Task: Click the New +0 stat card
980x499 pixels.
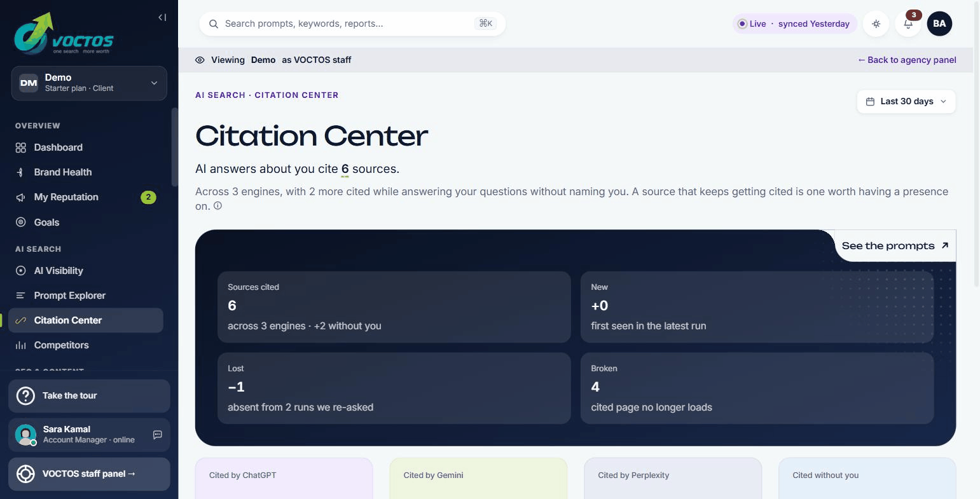Action: click(757, 307)
